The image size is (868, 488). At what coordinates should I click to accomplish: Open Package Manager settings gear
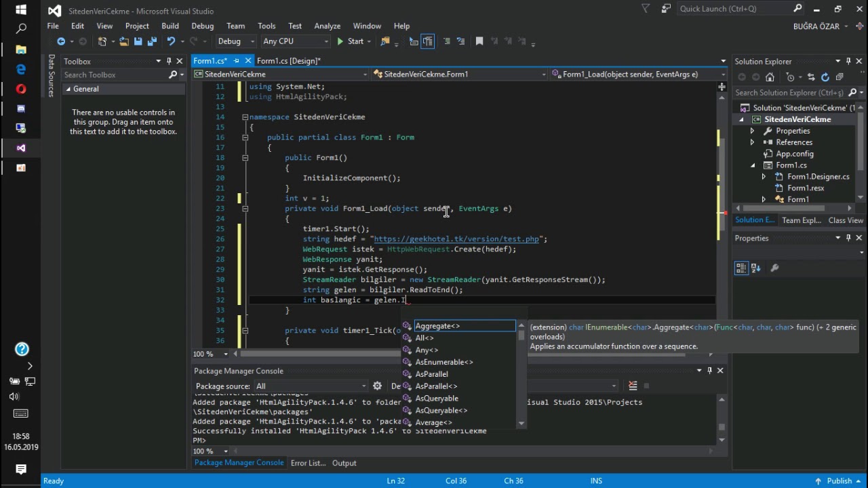(x=378, y=386)
